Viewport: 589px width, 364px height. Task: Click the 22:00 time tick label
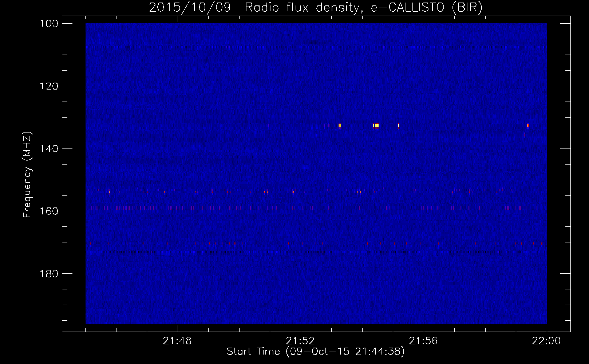[546, 341]
